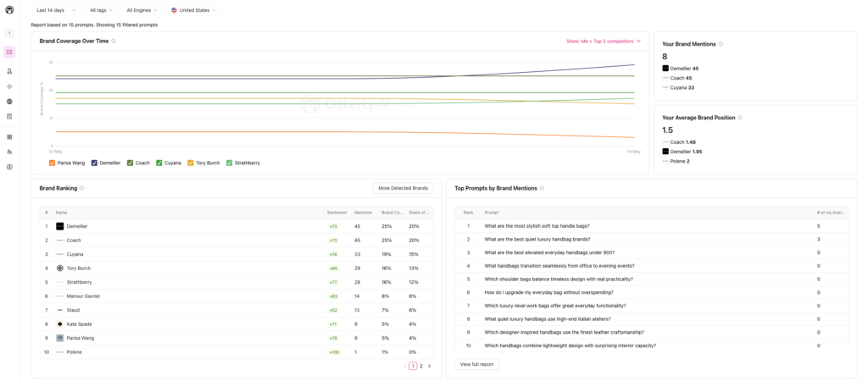Open prompt about elevated everyday handbags under 900
The width and height of the screenshot is (868, 382).
tap(549, 252)
